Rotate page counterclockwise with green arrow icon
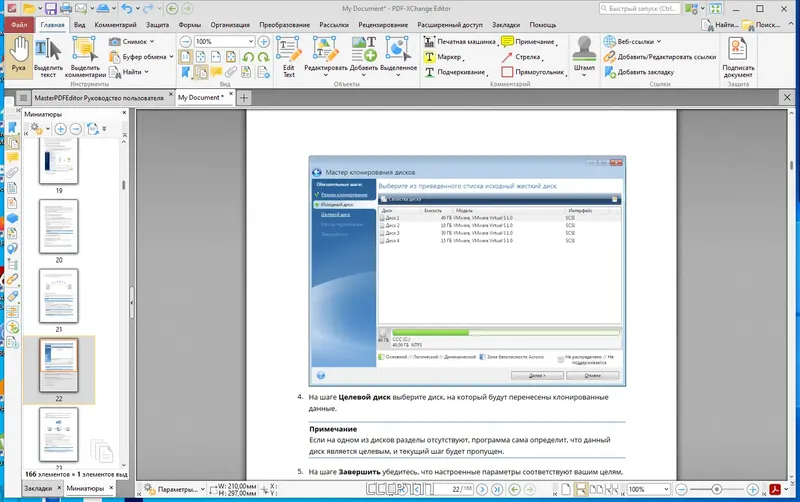Viewport: 800px width, 502px height. tap(248, 57)
